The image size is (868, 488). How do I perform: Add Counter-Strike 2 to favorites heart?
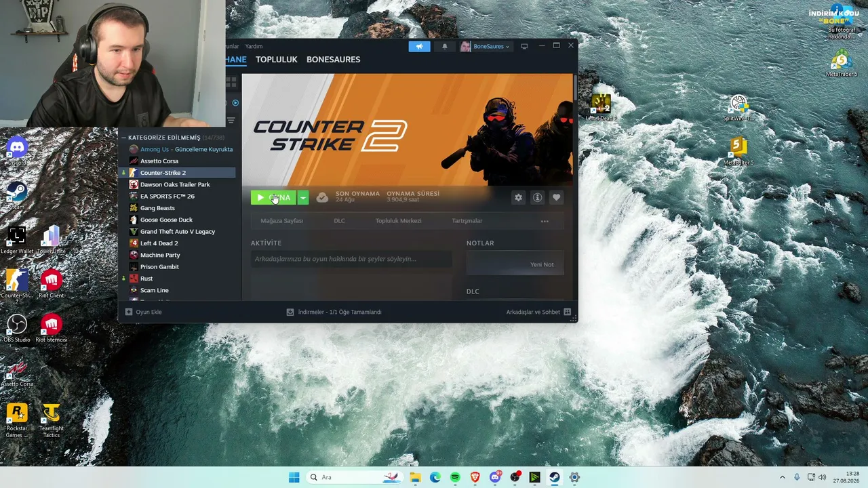(x=557, y=197)
